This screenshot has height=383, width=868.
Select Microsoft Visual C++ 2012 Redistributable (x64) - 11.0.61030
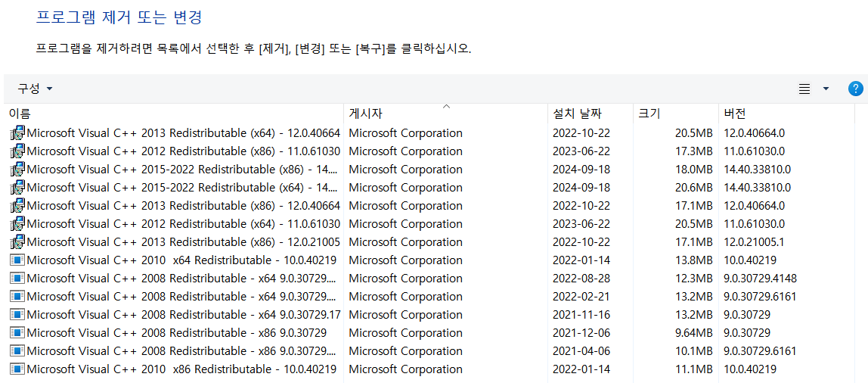(183, 224)
